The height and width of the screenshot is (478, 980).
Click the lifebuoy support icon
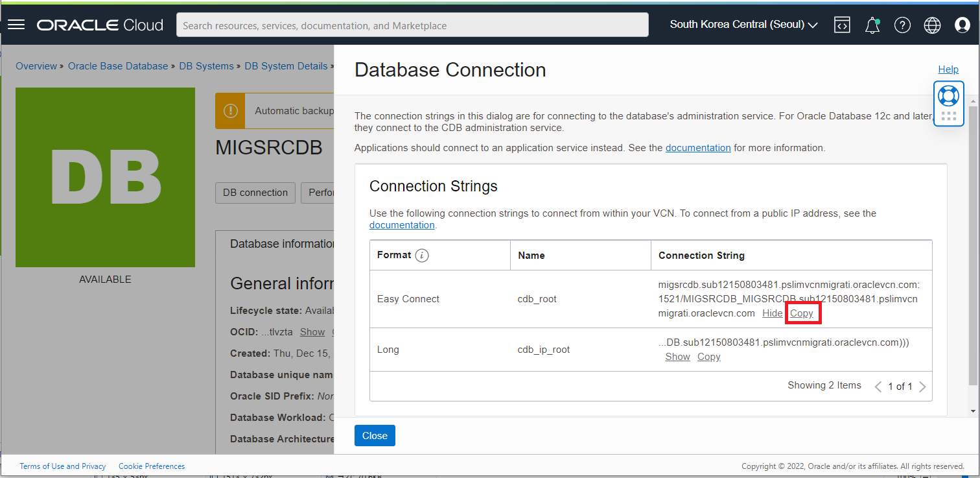click(948, 95)
